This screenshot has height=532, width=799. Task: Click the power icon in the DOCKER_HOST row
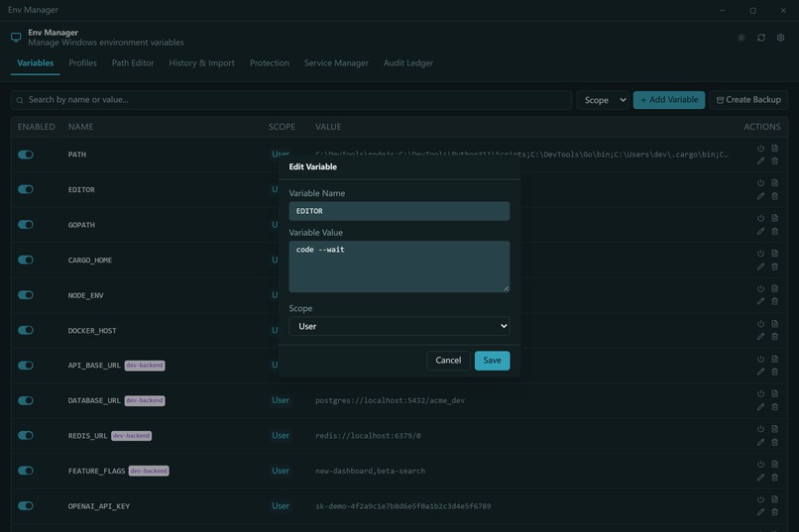tap(760, 324)
